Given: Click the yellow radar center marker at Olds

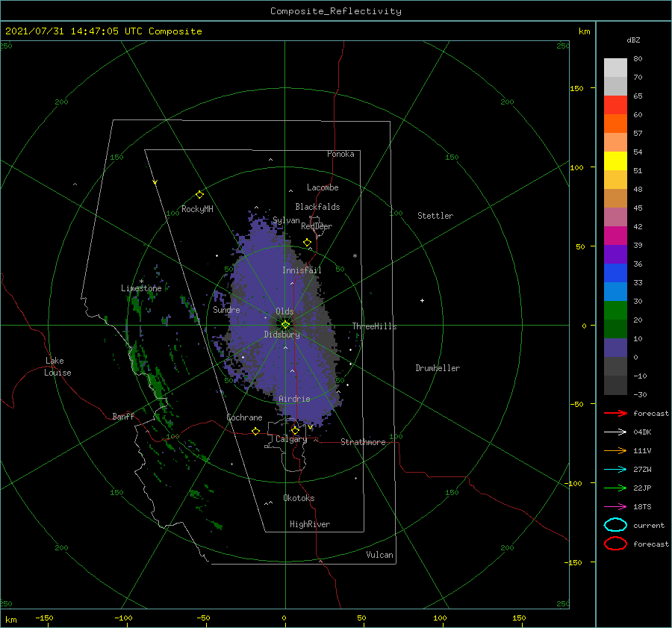Looking at the screenshot, I should pyautogui.click(x=285, y=325).
